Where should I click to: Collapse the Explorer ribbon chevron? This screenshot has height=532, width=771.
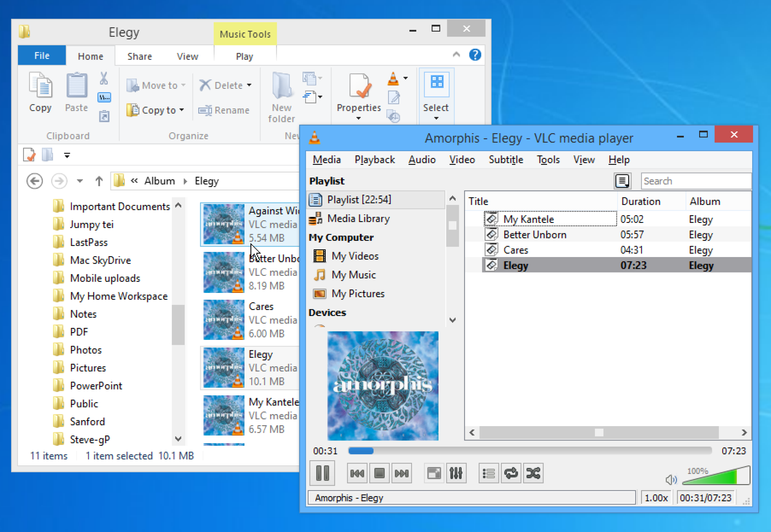coord(456,54)
